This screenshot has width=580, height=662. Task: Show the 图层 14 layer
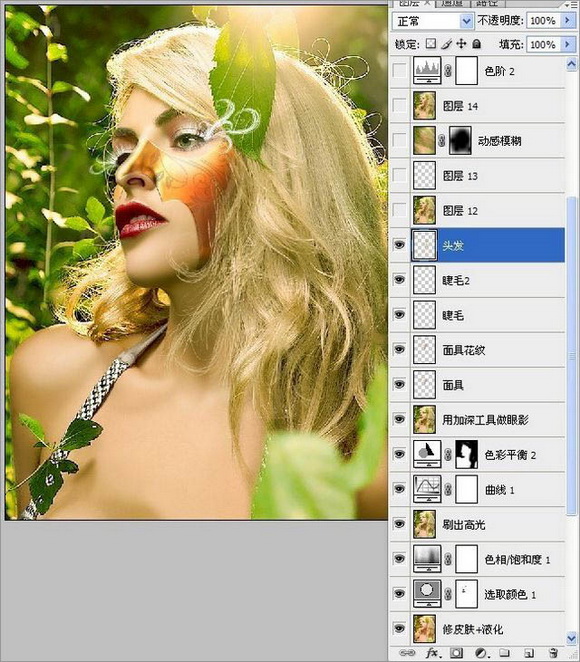click(399, 106)
